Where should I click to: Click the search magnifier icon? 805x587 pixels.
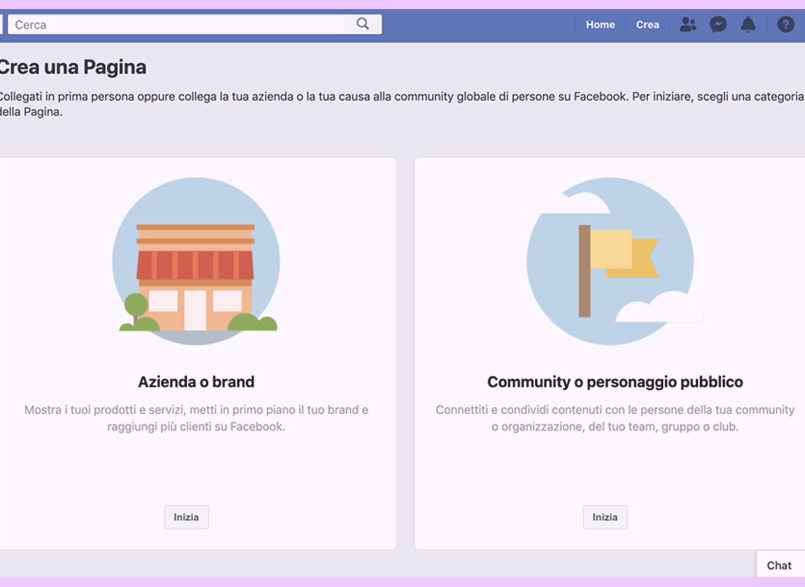click(362, 24)
